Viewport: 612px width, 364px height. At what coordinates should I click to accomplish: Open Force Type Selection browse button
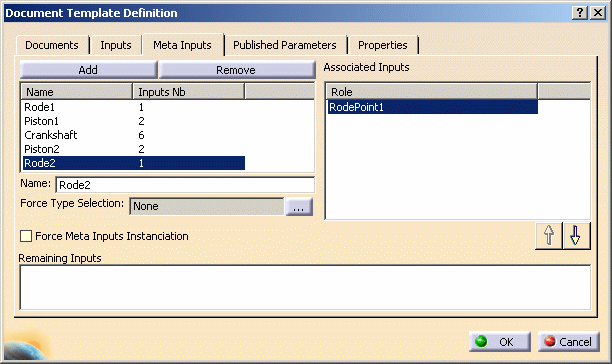point(299,206)
